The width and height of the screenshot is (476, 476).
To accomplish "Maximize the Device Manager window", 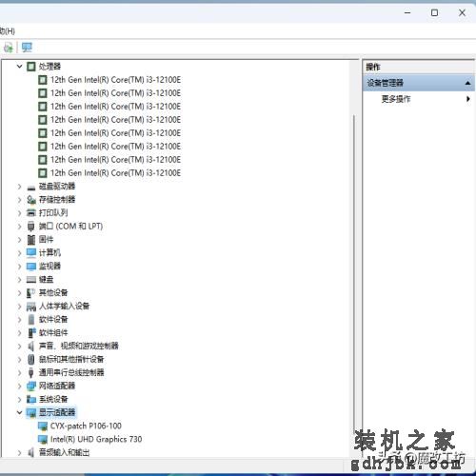I will (x=434, y=12).
